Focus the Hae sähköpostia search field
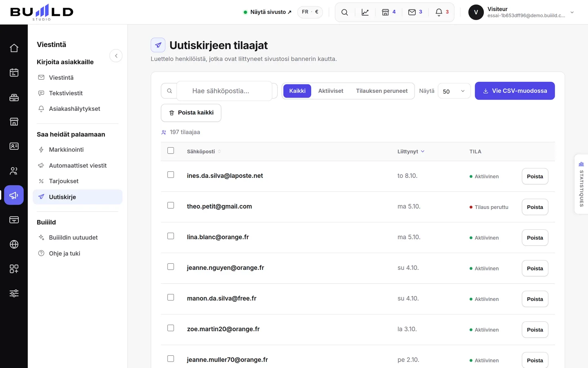 point(225,91)
